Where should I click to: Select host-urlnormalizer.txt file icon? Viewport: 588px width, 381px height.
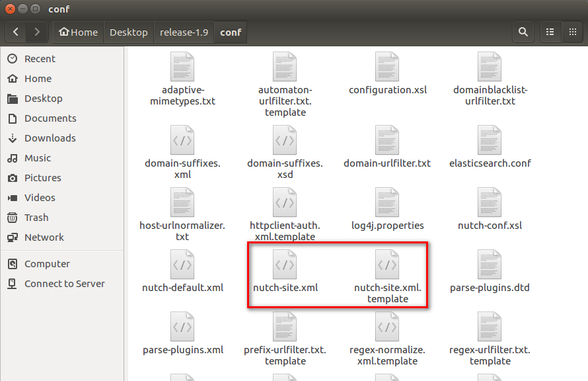tap(182, 202)
